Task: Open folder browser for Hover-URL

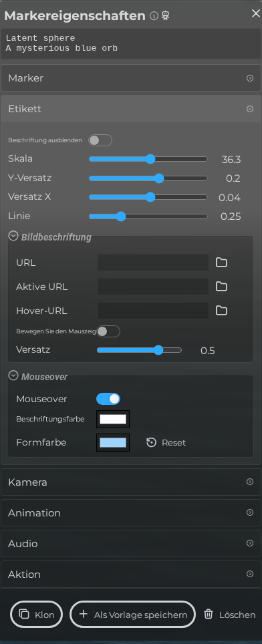Action: tap(221, 310)
